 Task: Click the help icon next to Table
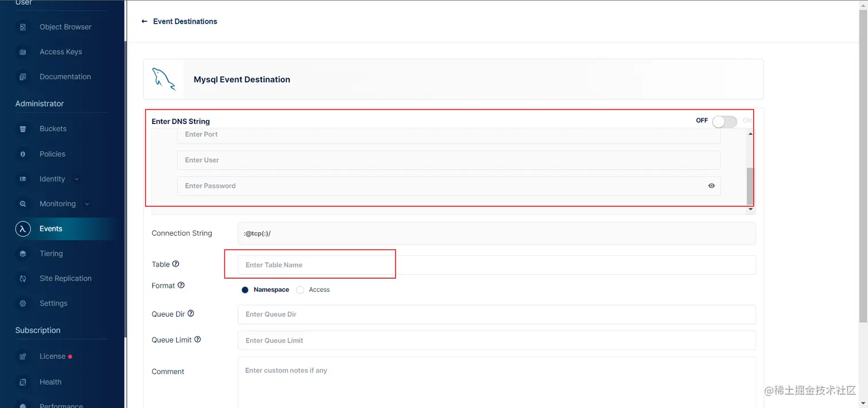tap(176, 264)
